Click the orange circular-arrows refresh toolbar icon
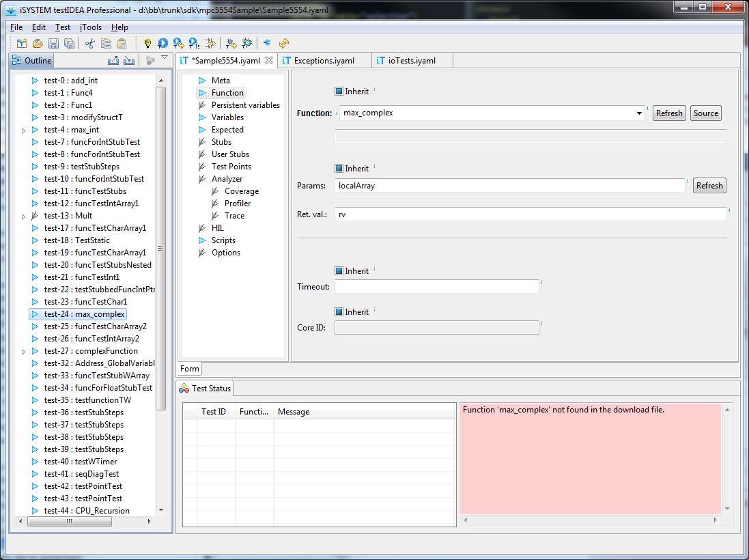 tap(284, 44)
